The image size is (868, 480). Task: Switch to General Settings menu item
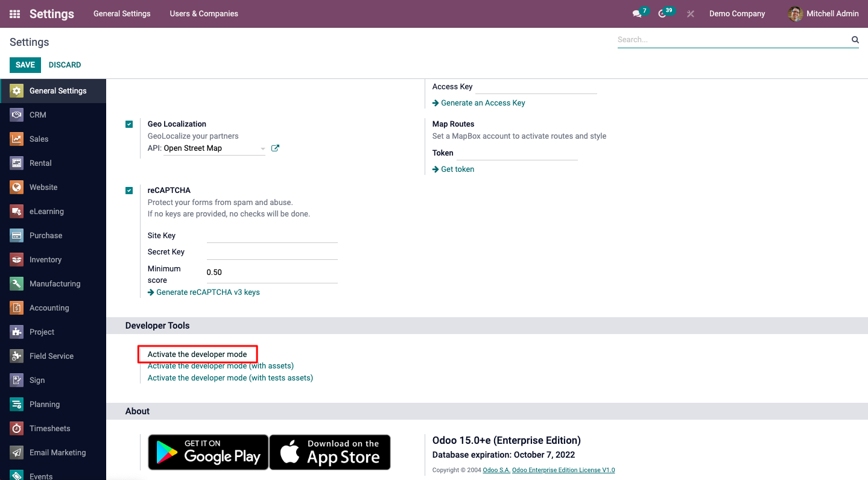click(x=122, y=13)
